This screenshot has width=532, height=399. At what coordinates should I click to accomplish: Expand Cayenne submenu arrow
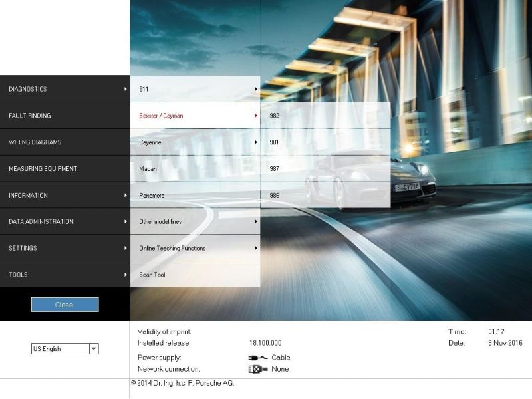(x=255, y=142)
